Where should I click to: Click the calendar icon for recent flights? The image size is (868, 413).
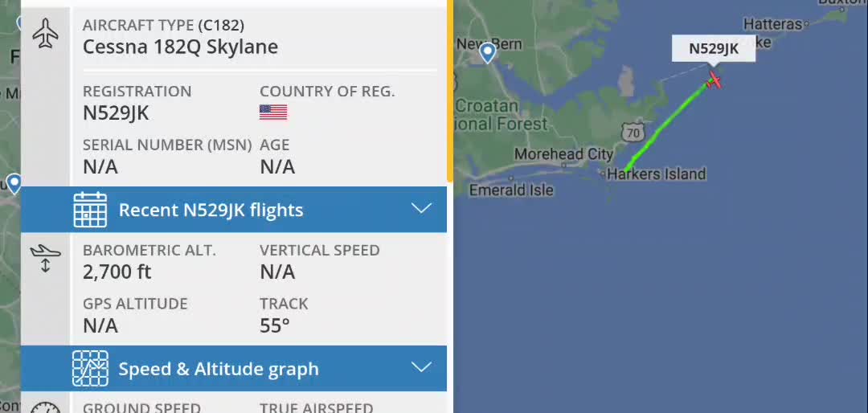coord(90,210)
